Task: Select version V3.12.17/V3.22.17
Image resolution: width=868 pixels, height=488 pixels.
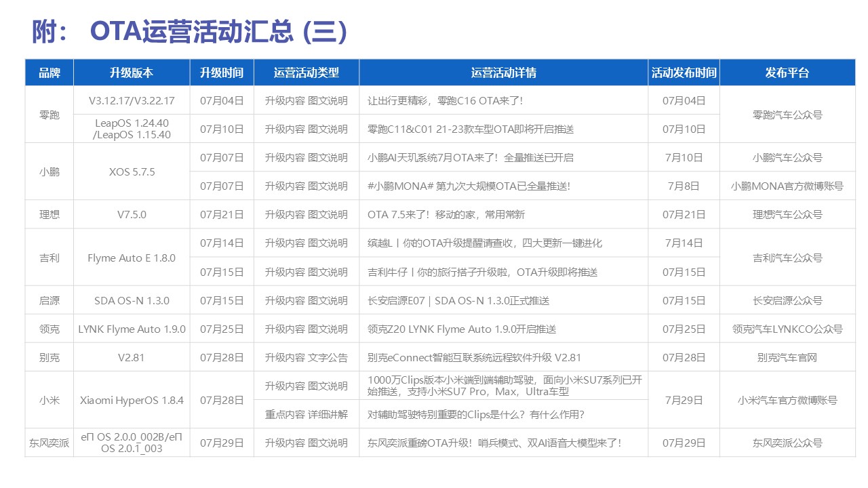Action: click(x=132, y=100)
